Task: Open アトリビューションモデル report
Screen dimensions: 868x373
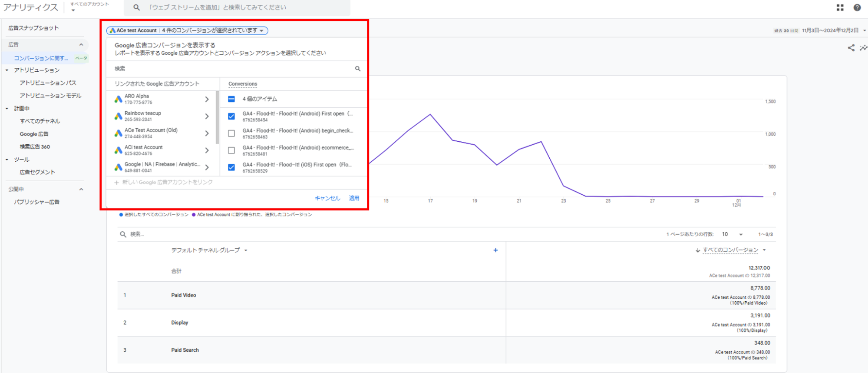Action: click(x=50, y=96)
